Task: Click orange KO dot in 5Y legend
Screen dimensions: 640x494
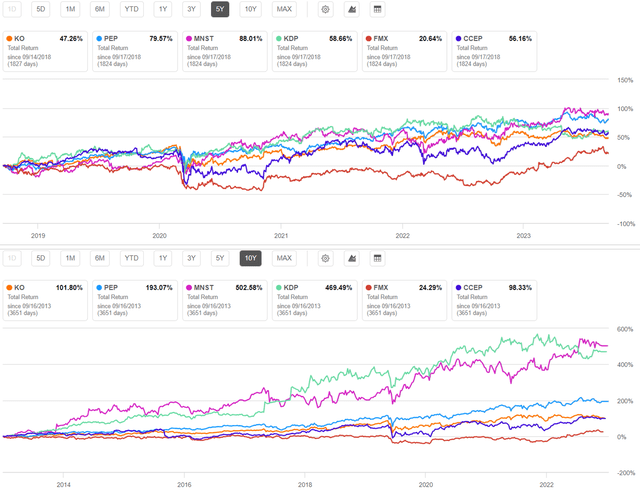Action: [x=9, y=38]
